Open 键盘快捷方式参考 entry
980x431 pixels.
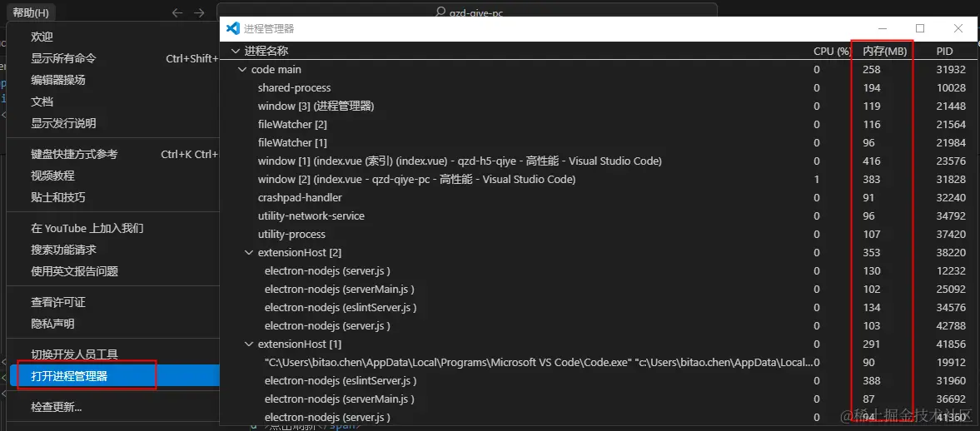point(112,154)
